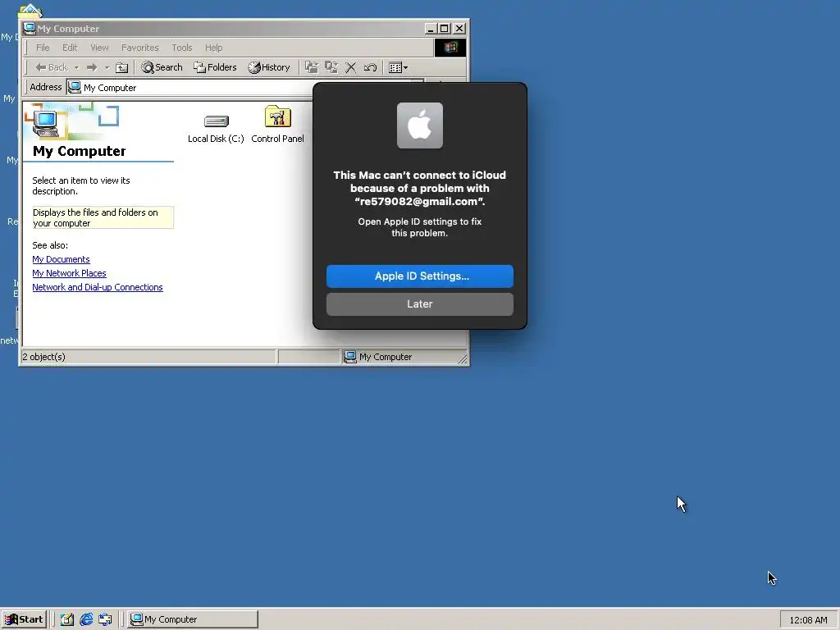
Task: Open the Back history dropdown arrow
Action: [76, 67]
